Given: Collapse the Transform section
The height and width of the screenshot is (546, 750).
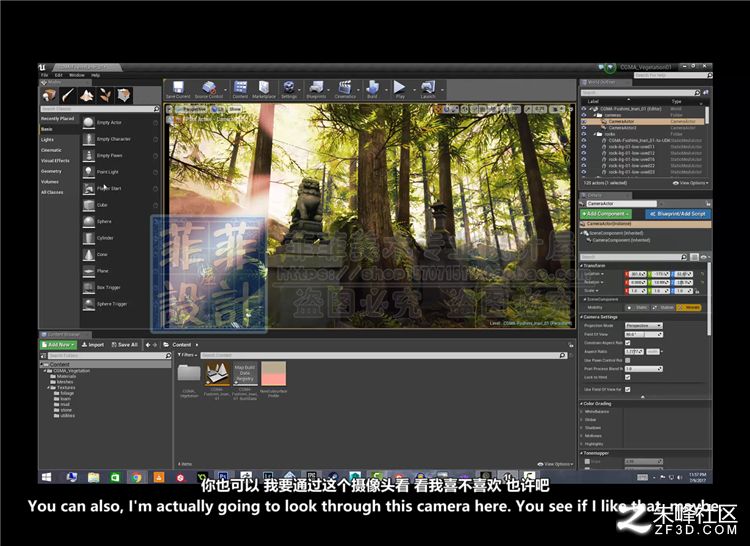Looking at the screenshot, I should click(x=594, y=265).
